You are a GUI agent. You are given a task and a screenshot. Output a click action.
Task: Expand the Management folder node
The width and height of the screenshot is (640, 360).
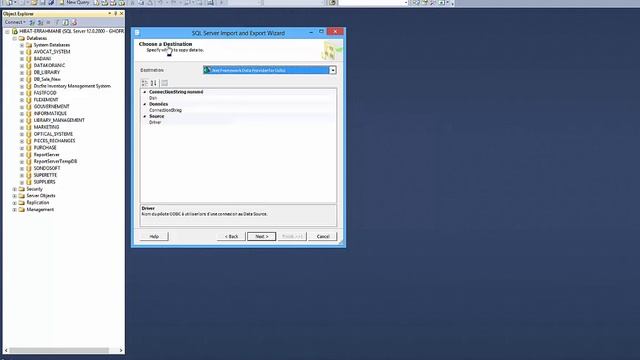15,210
